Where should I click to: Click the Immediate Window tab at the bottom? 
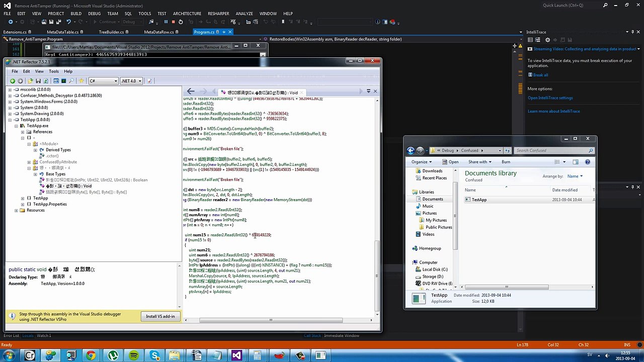[x=342, y=335]
